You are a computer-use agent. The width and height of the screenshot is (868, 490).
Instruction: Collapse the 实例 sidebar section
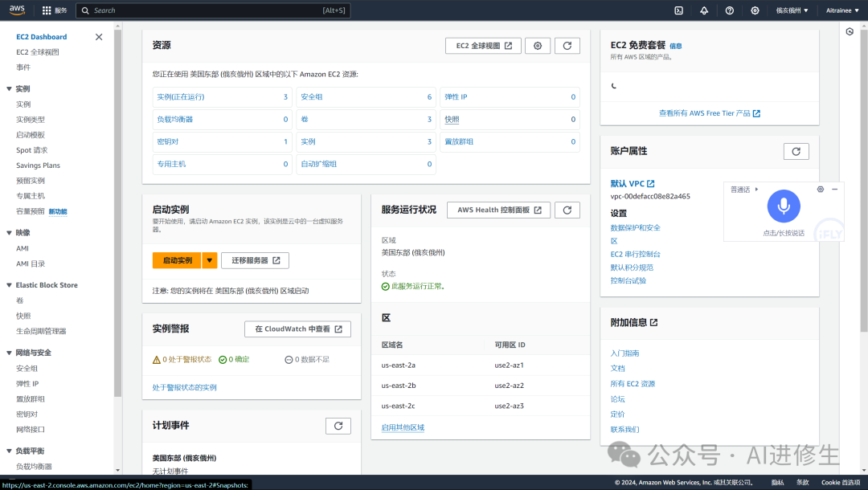click(x=9, y=89)
